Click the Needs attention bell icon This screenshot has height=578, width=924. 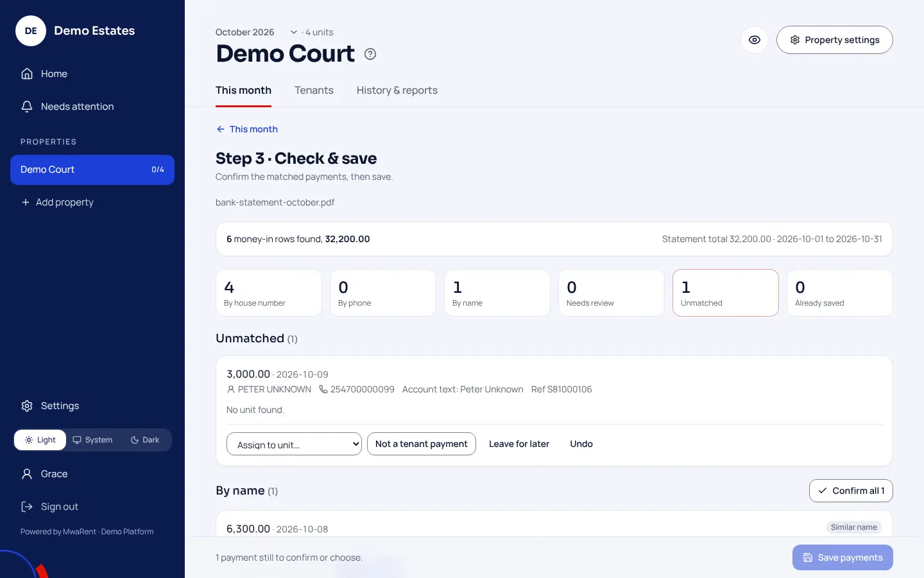(27, 107)
